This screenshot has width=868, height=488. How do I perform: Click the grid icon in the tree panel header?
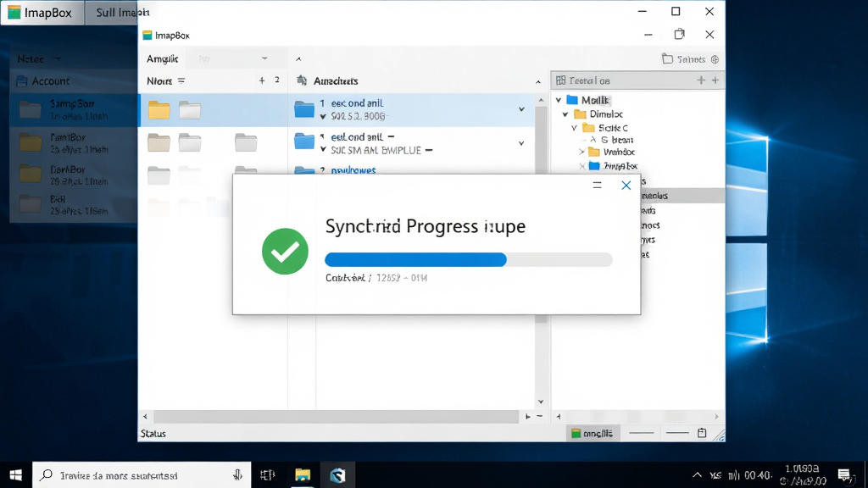[x=561, y=80]
